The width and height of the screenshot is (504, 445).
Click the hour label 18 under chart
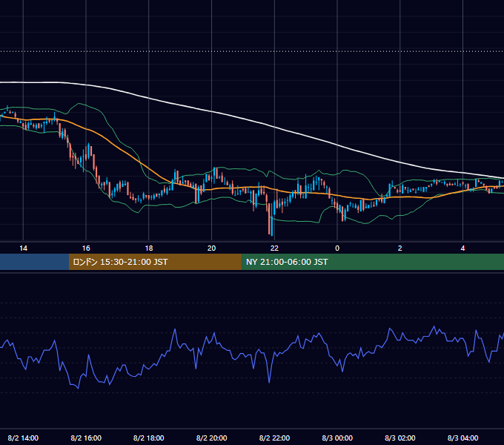pos(149,248)
